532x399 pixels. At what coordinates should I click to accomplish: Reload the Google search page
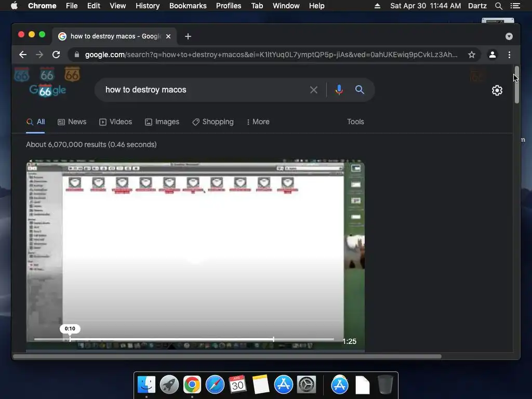pos(56,55)
